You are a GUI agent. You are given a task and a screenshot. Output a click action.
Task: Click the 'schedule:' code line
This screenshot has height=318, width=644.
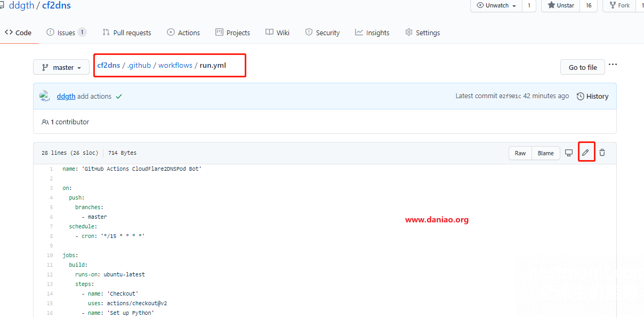click(83, 227)
